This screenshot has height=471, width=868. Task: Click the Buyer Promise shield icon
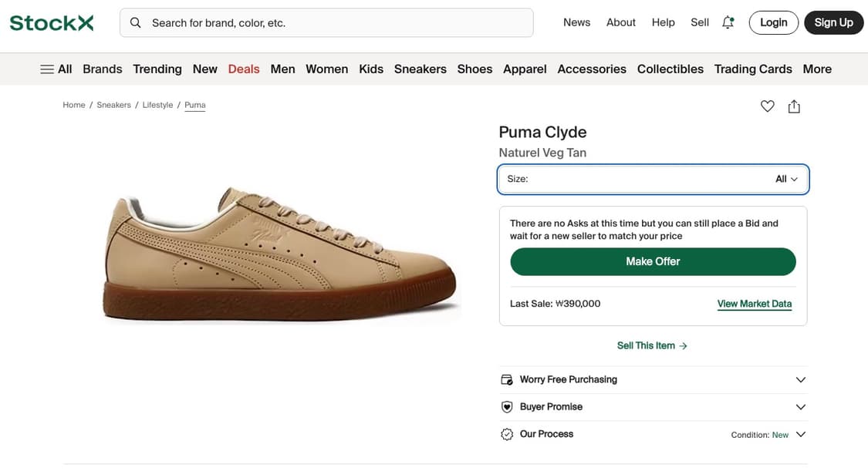507,407
